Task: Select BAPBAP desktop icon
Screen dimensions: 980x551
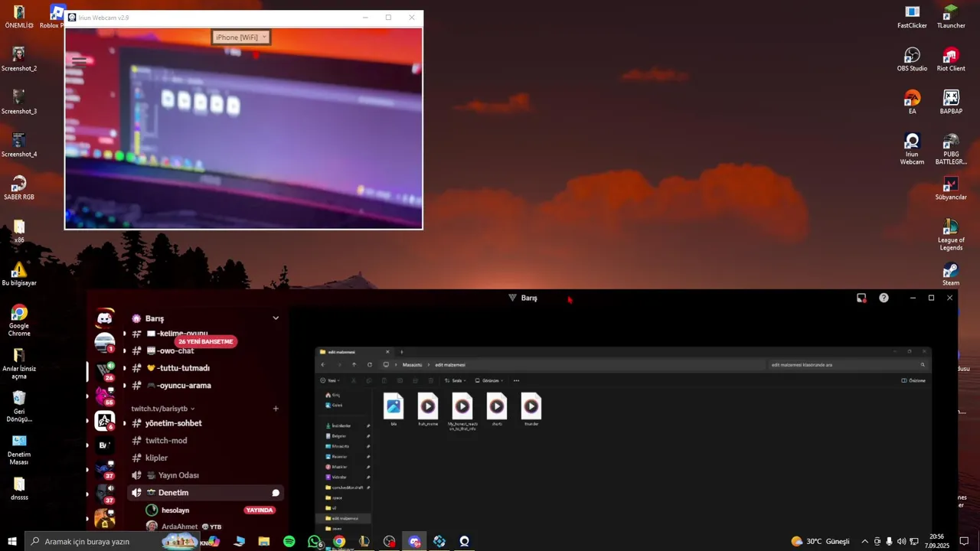Action: (x=951, y=103)
